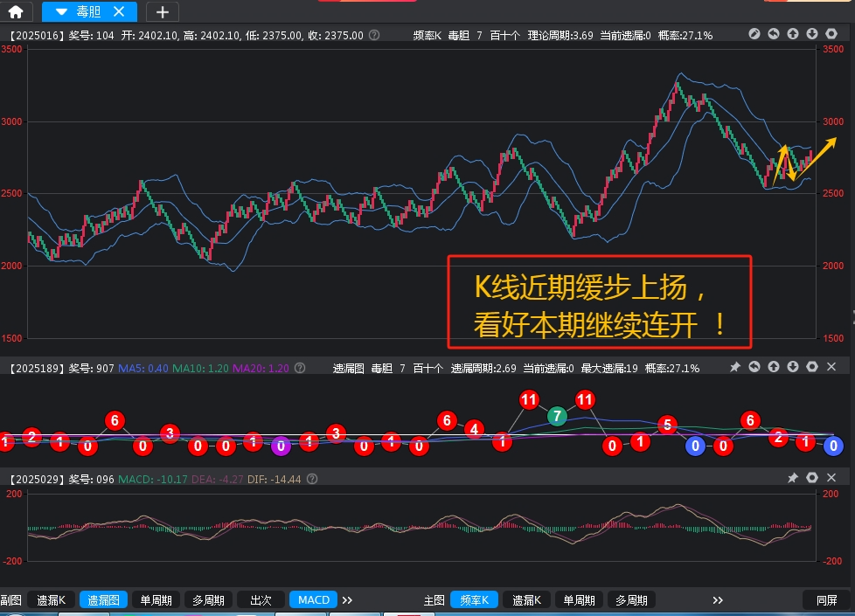Viewport: 855px width, 616px height.
Task: Toggle the 频率K main chart button
Action: 474,600
